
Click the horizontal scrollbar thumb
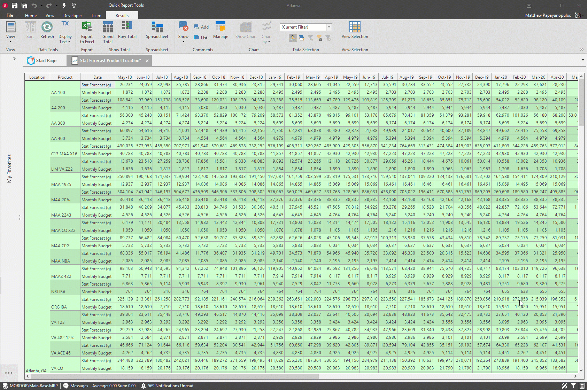click(x=175, y=376)
